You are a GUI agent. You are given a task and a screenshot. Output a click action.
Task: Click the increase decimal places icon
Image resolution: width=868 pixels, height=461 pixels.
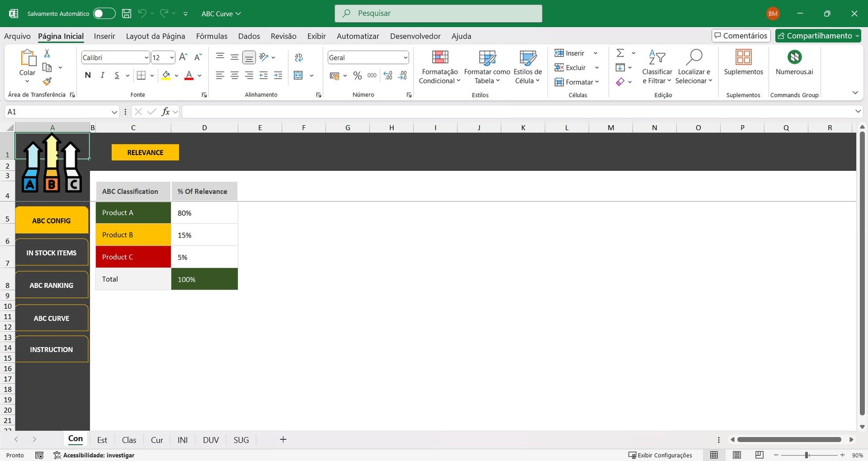388,75
